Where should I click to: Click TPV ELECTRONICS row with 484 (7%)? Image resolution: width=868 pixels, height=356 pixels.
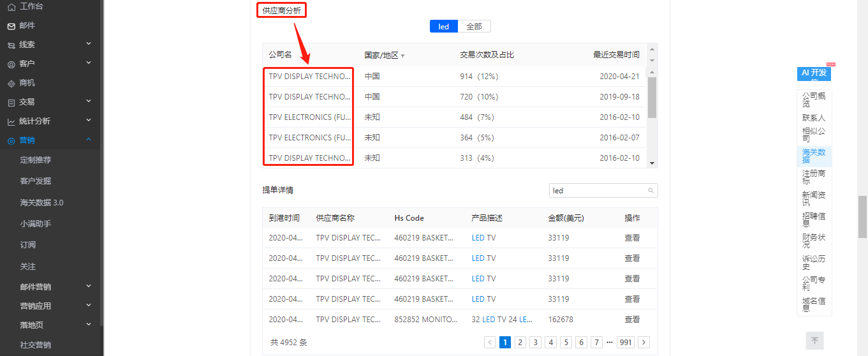[455, 117]
